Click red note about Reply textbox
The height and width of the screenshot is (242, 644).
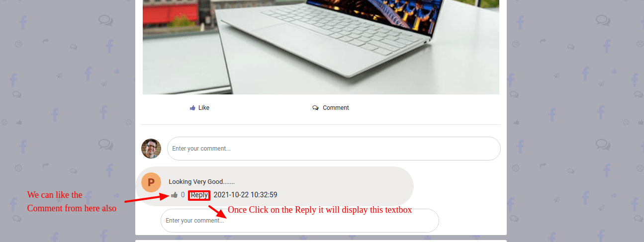pos(320,210)
